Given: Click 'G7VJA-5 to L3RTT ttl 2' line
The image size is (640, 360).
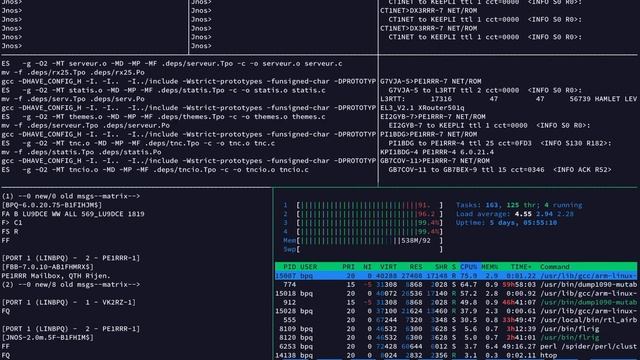Looking at the screenshot, I should [x=485, y=90].
